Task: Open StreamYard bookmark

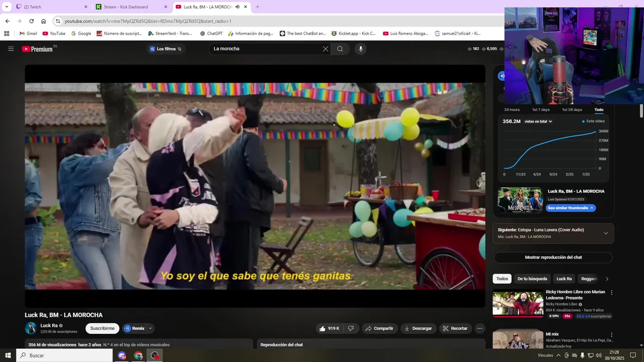Action: coord(170,34)
